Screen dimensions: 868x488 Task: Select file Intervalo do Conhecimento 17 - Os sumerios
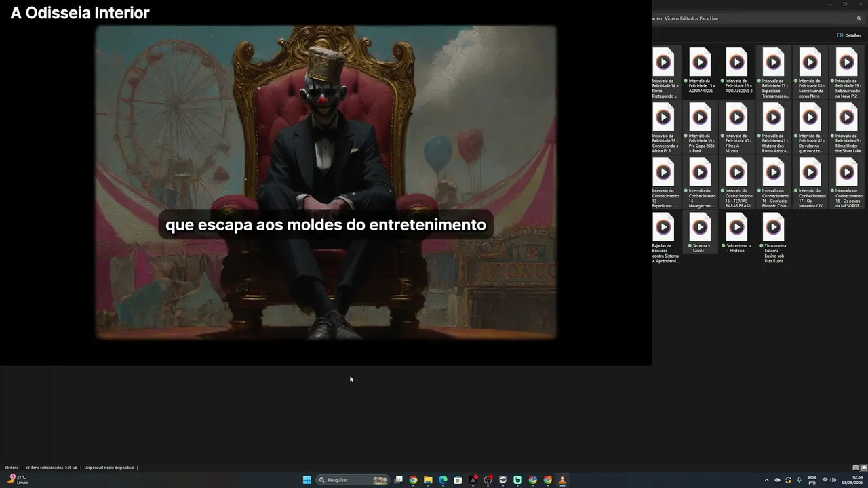(810, 183)
